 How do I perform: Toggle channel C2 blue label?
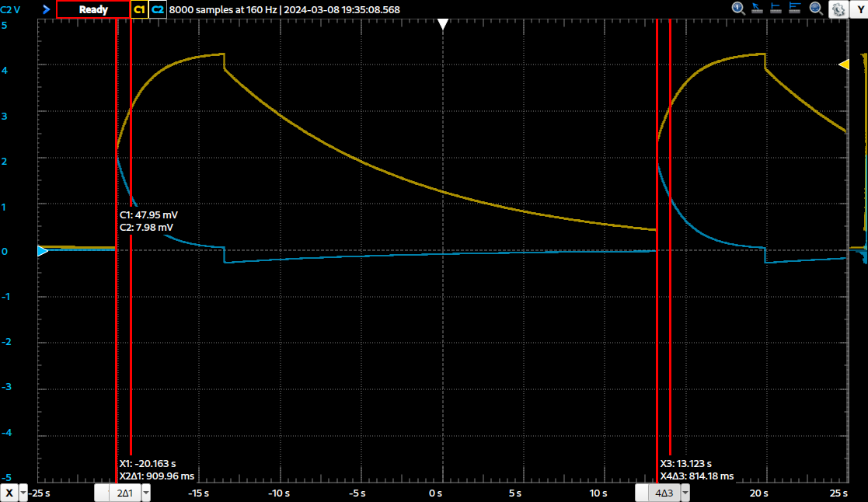click(x=158, y=9)
